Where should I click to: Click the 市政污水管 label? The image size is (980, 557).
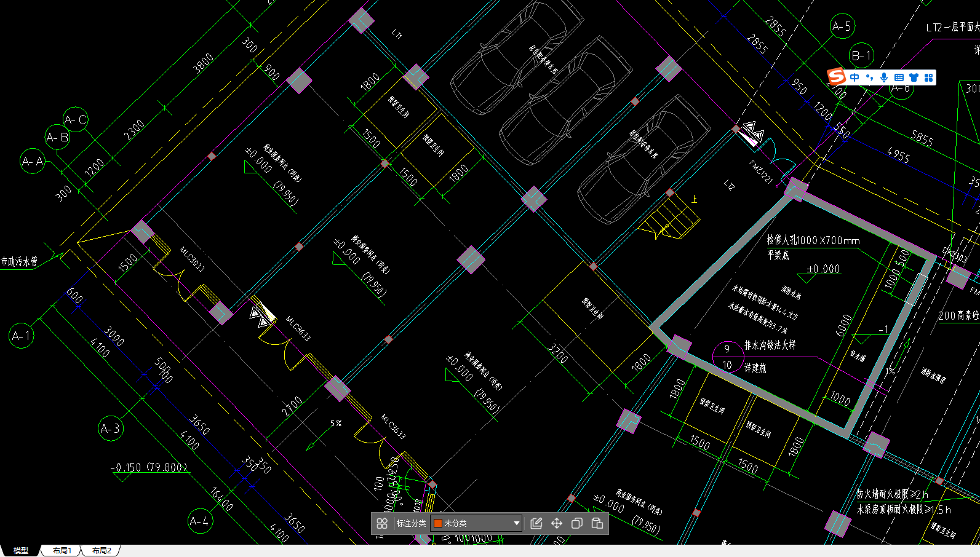tap(19, 261)
